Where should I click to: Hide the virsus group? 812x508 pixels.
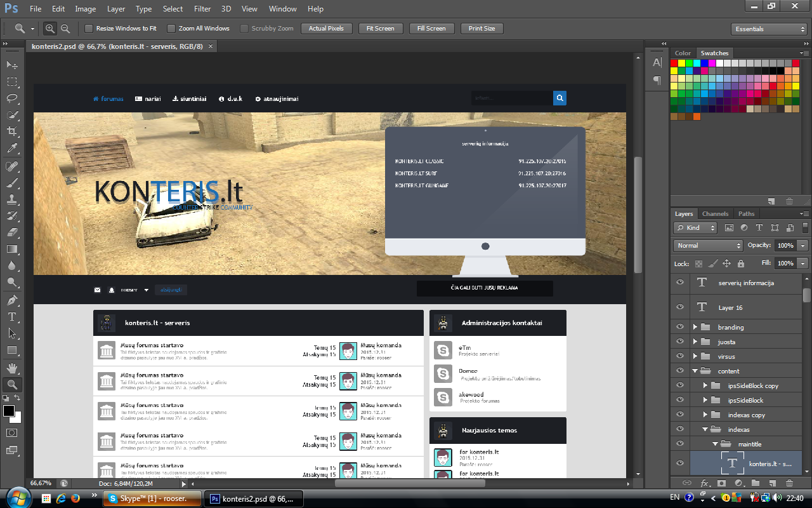click(x=680, y=356)
